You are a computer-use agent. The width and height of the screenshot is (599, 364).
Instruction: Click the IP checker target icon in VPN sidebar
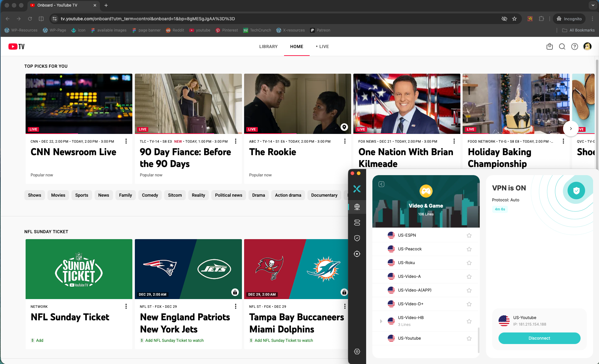[x=357, y=253]
